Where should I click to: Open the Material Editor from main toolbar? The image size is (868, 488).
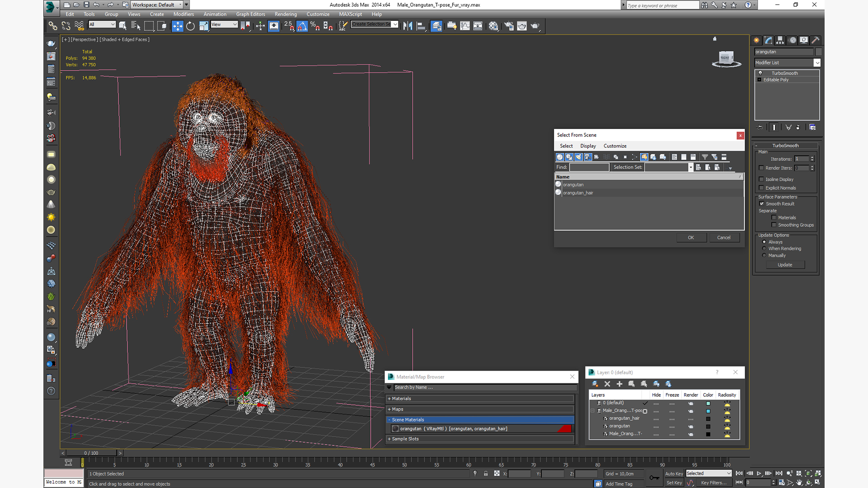click(x=493, y=26)
